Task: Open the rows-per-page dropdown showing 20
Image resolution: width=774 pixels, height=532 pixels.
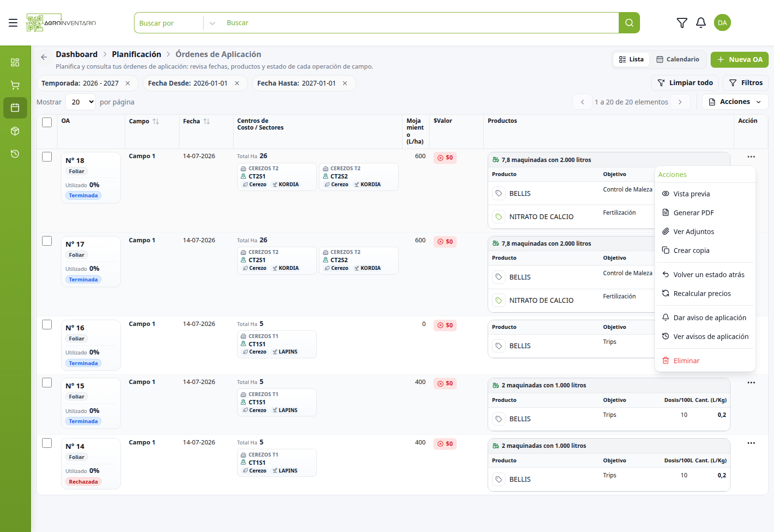Action: pyautogui.click(x=81, y=102)
